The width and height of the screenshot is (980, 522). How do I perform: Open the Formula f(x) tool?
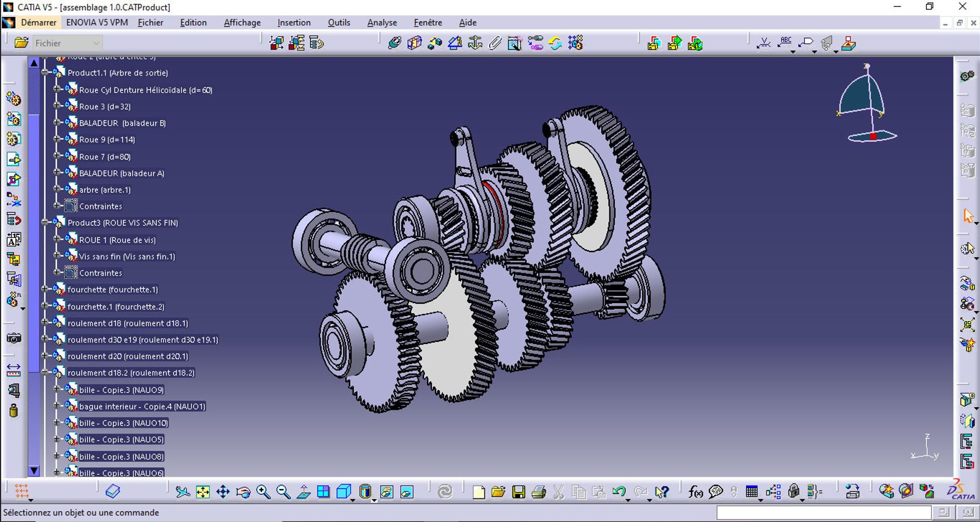point(695,492)
